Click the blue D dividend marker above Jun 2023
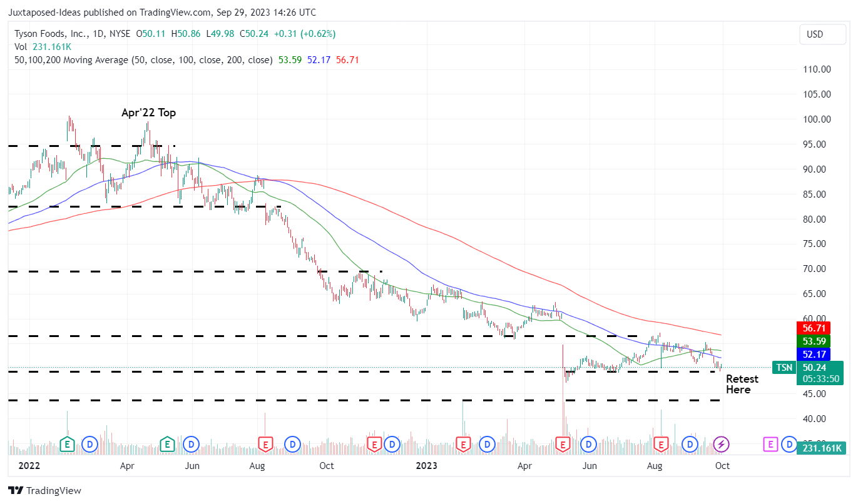This screenshot has height=504, width=858. point(588,444)
